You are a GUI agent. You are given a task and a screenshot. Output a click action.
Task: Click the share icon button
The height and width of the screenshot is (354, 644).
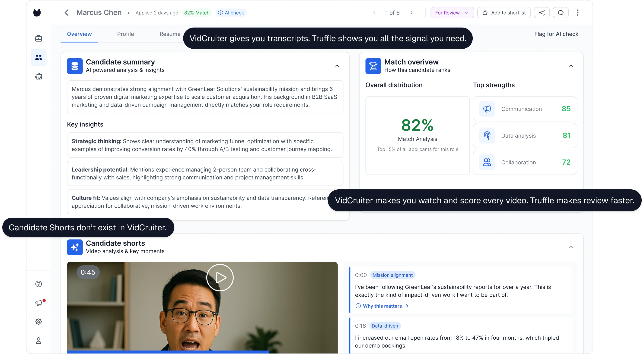click(x=542, y=13)
